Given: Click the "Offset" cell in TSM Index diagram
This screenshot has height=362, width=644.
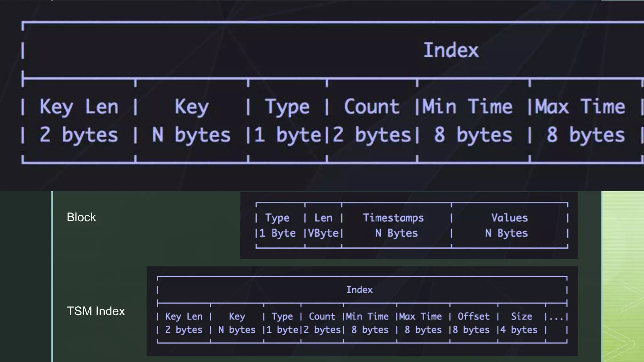Looking at the screenshot, I should (474, 316).
